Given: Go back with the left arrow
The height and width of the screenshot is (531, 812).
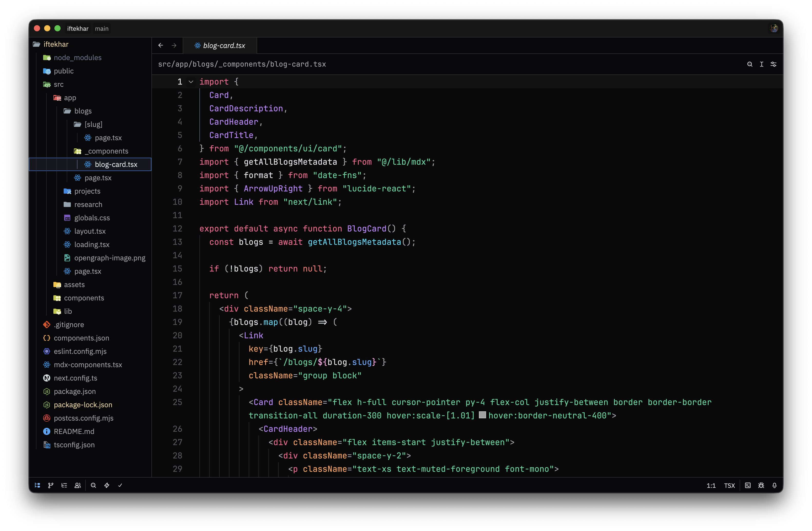Looking at the screenshot, I should pyautogui.click(x=161, y=45).
